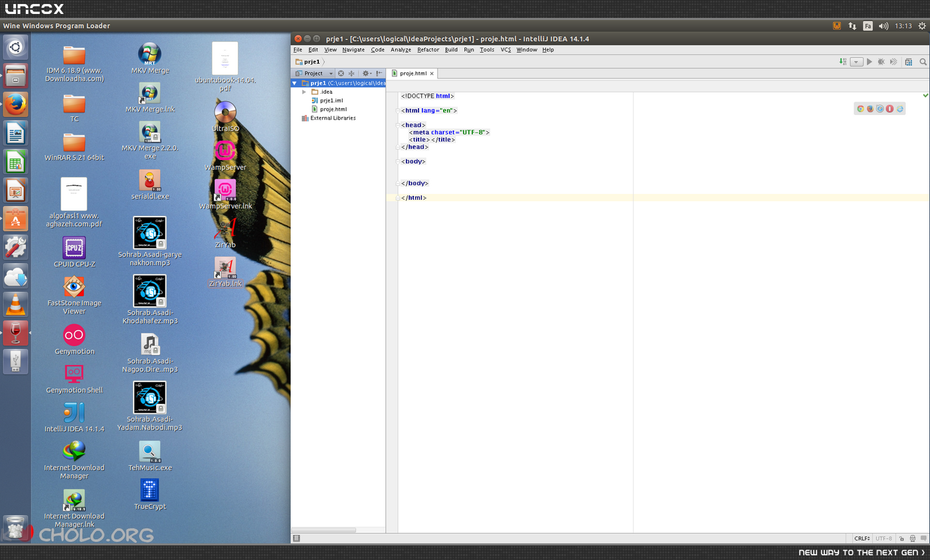This screenshot has width=930, height=560.
Task: Open the page preview in Firefox
Action: pos(870,108)
